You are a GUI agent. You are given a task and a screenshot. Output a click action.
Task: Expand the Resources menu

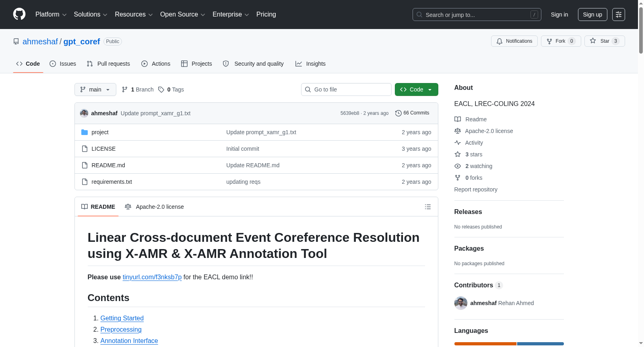pos(134,15)
